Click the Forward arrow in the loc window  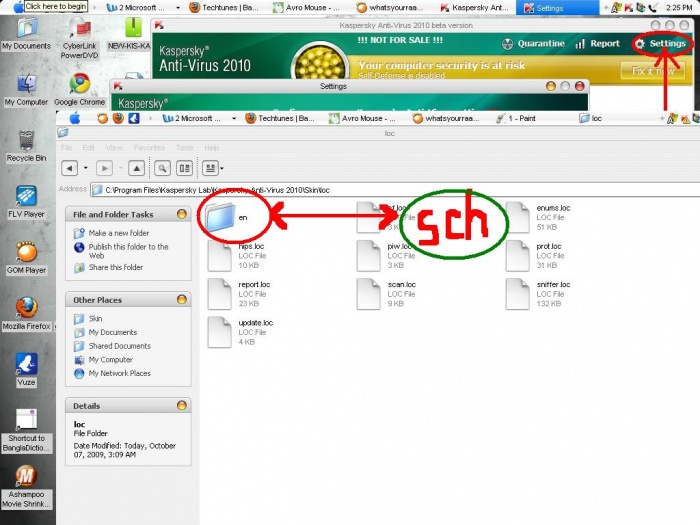pos(104,168)
